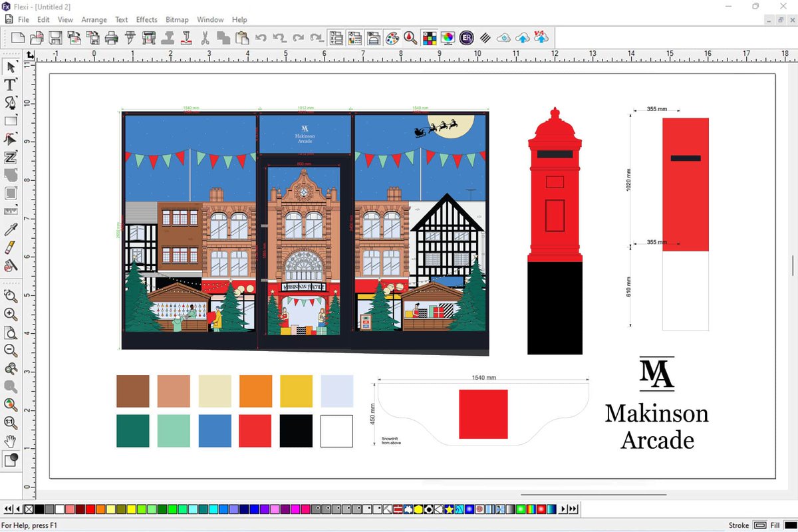The height and width of the screenshot is (532, 798).
Task: Click the New document icon
Action: coord(18,38)
